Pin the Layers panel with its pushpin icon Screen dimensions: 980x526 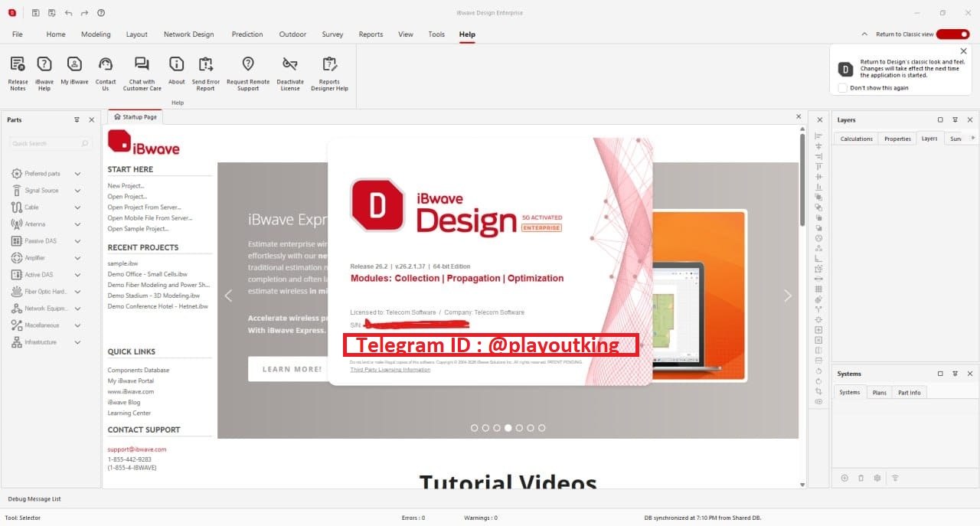(x=955, y=119)
